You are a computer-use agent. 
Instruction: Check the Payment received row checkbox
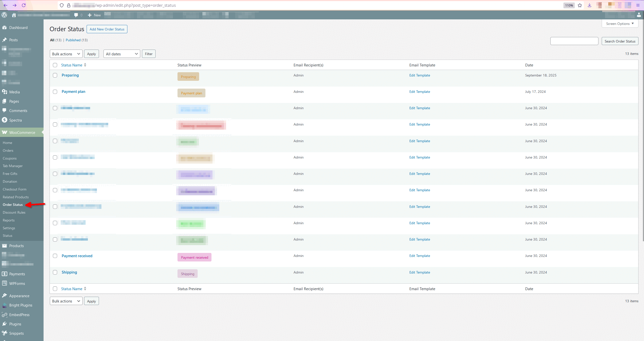click(x=55, y=256)
